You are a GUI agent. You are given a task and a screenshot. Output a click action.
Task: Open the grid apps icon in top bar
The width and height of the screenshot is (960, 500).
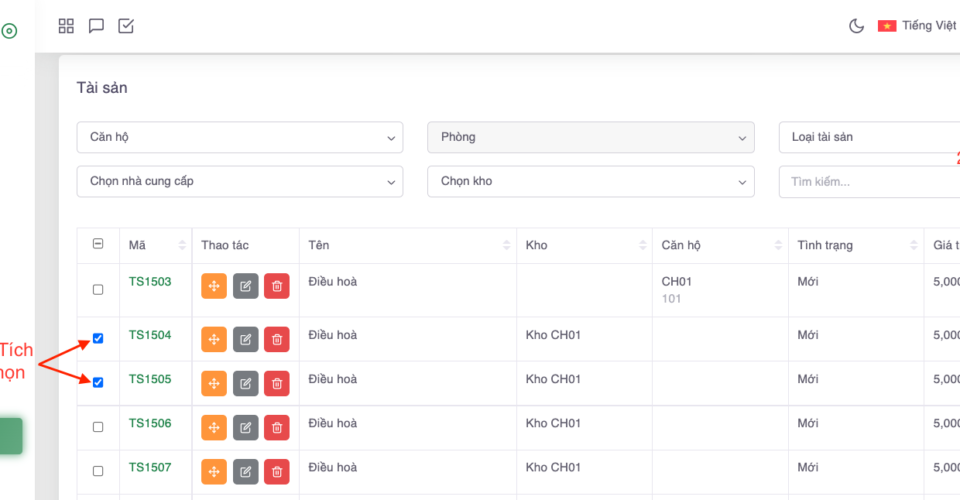[67, 26]
